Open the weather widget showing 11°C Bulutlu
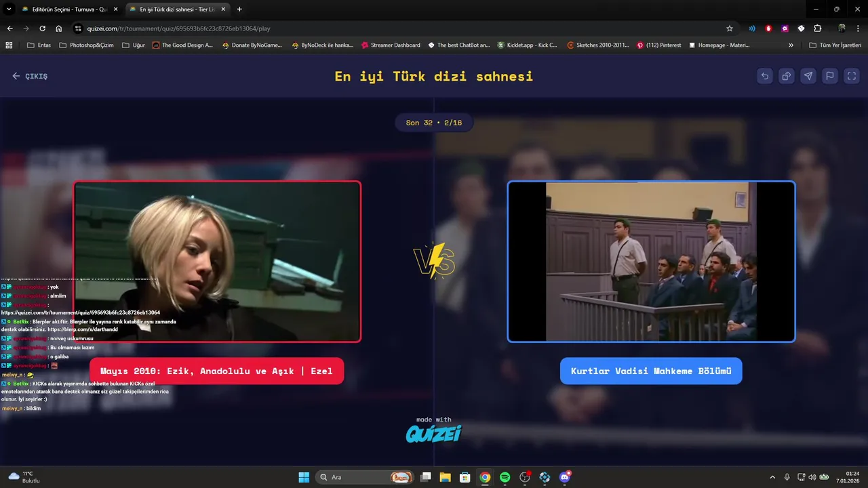The width and height of the screenshot is (868, 488). coord(24,477)
